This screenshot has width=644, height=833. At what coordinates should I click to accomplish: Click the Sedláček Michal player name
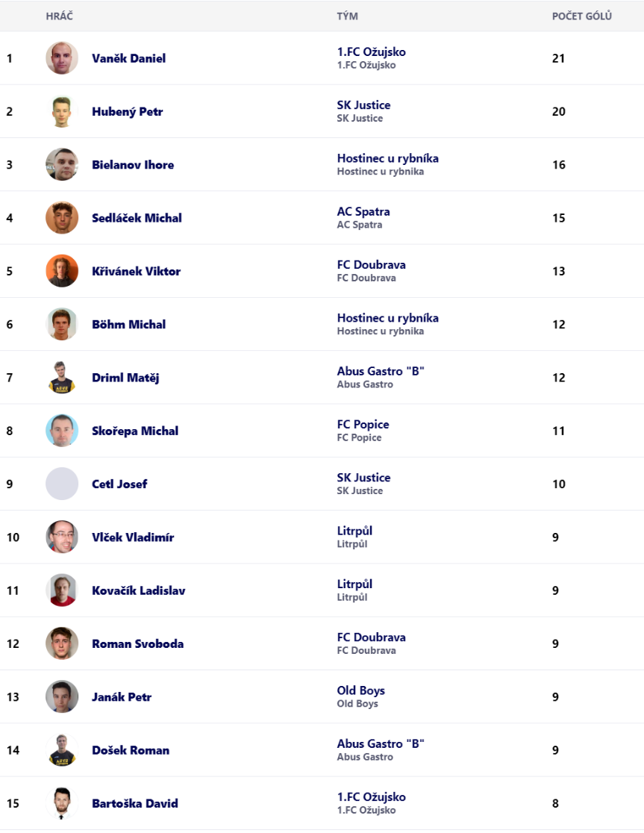pos(137,218)
